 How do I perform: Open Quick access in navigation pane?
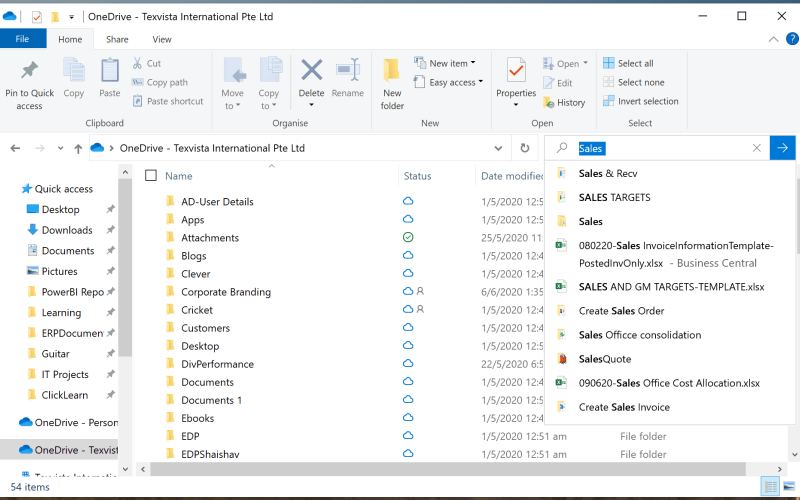[57, 189]
